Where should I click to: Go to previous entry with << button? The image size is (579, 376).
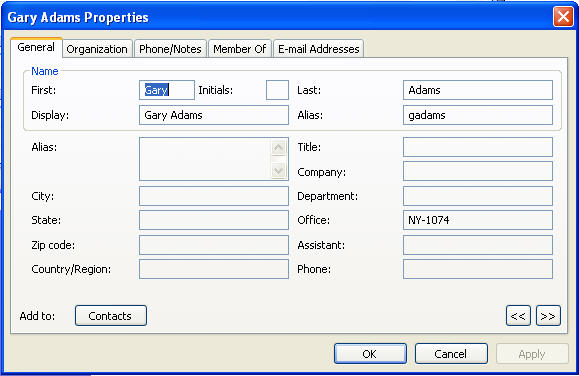(518, 316)
